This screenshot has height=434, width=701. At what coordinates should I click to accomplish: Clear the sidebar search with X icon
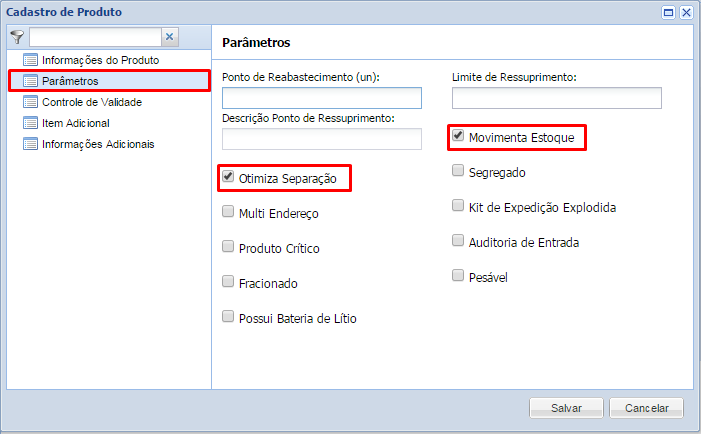(169, 37)
